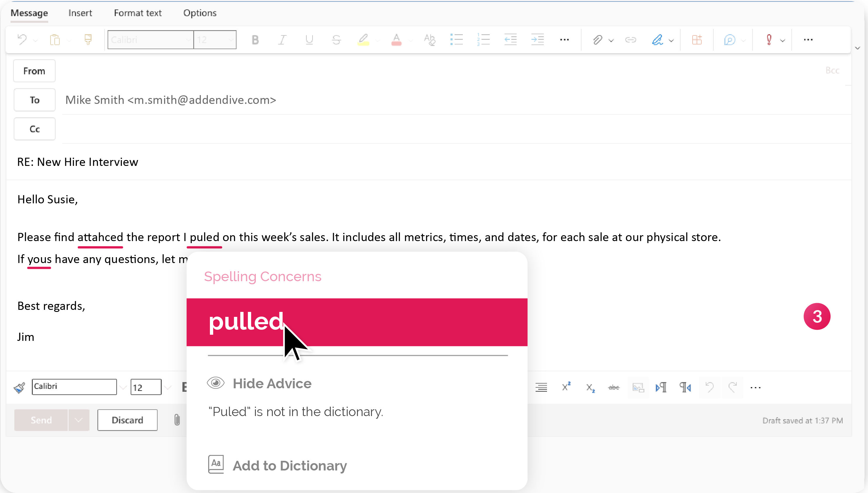The image size is (868, 493).
Task: Click the Text highlight color icon
Action: (363, 39)
